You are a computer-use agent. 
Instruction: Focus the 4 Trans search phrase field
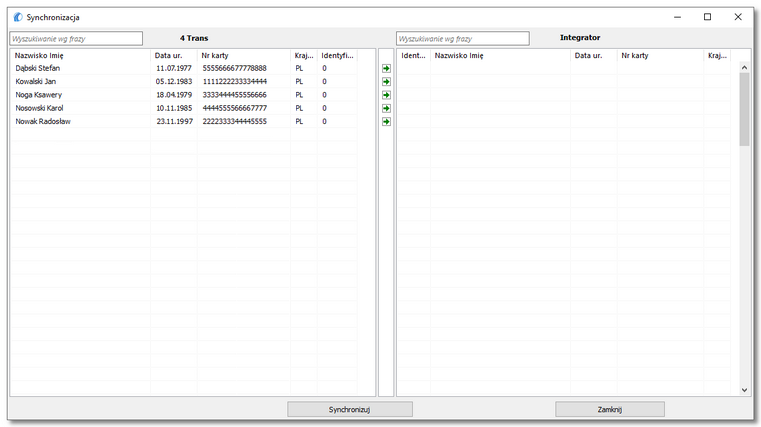(x=76, y=38)
